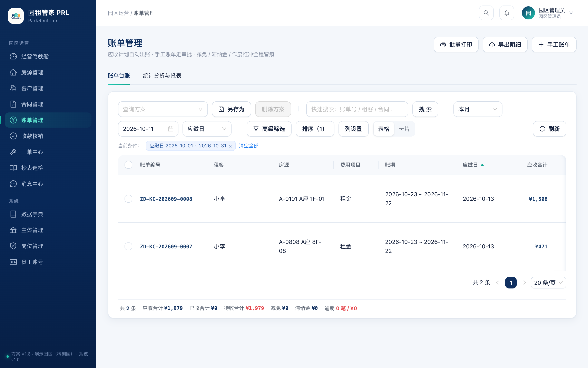Image resolution: width=588 pixels, height=368 pixels.
Task: Switch to 统计分析与报表 tab
Action: (162, 76)
